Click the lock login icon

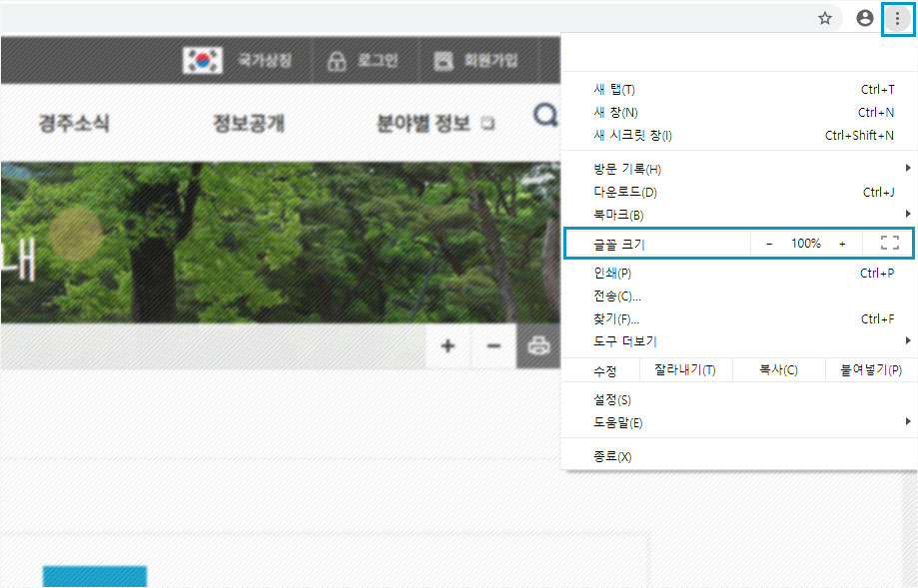[x=337, y=60]
